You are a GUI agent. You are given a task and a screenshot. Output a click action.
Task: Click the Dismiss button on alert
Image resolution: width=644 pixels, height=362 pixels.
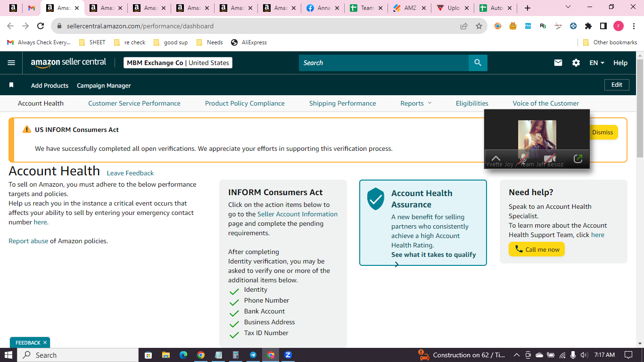(x=603, y=132)
